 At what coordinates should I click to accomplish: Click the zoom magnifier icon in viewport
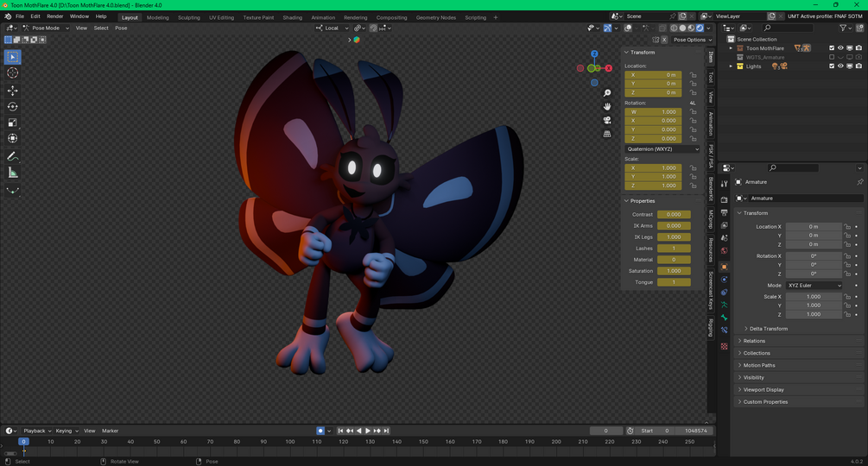tap(607, 93)
